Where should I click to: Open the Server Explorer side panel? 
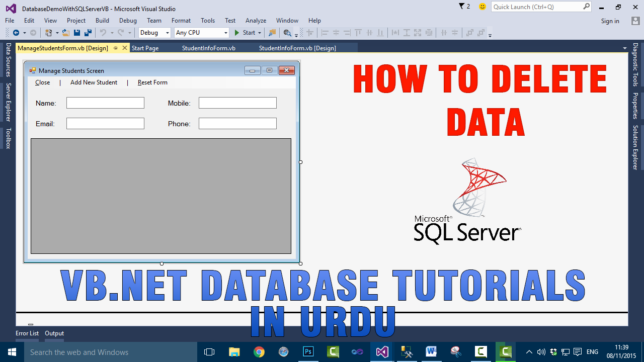click(x=8, y=103)
